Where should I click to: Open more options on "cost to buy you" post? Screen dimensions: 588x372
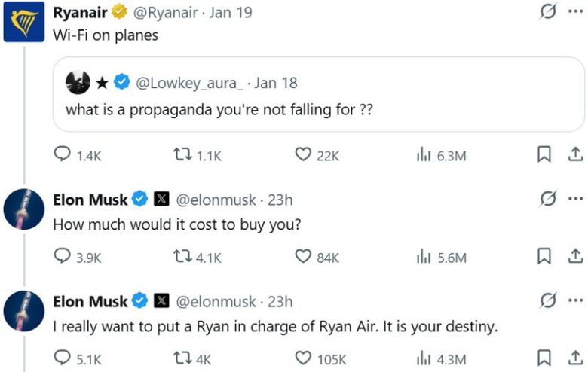[x=576, y=199]
